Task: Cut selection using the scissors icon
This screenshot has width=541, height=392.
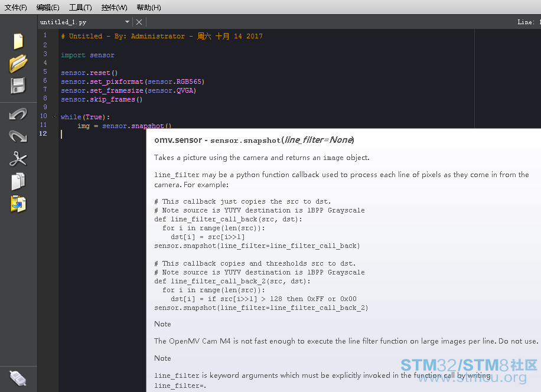Action: (x=18, y=159)
